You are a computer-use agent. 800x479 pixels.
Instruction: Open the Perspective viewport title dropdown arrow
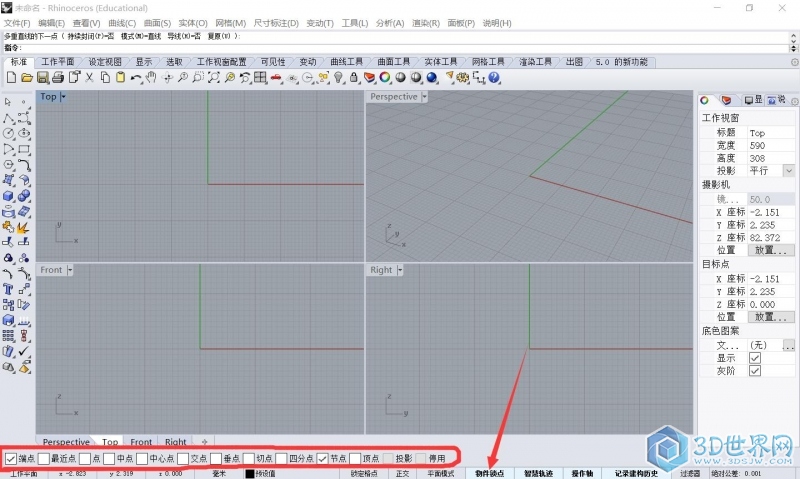(x=425, y=97)
